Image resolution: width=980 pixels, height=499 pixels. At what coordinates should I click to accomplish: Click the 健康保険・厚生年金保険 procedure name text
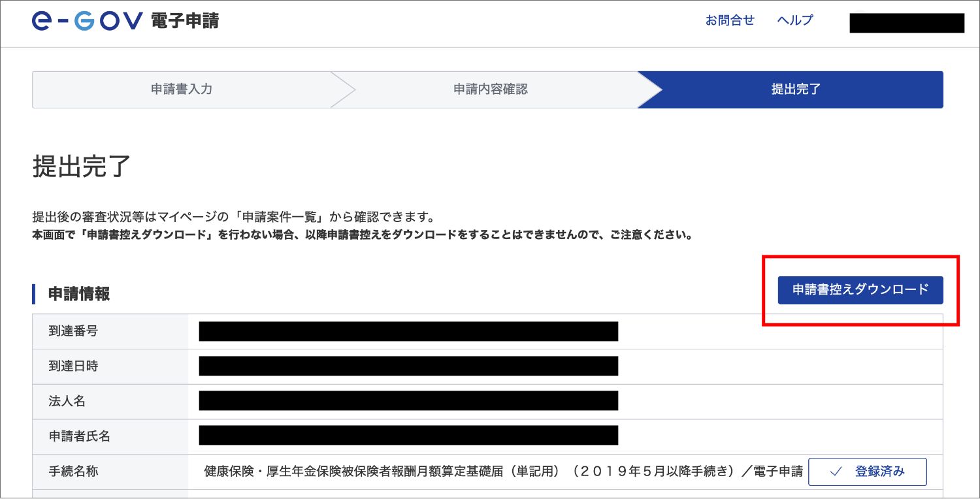pyautogui.click(x=503, y=472)
